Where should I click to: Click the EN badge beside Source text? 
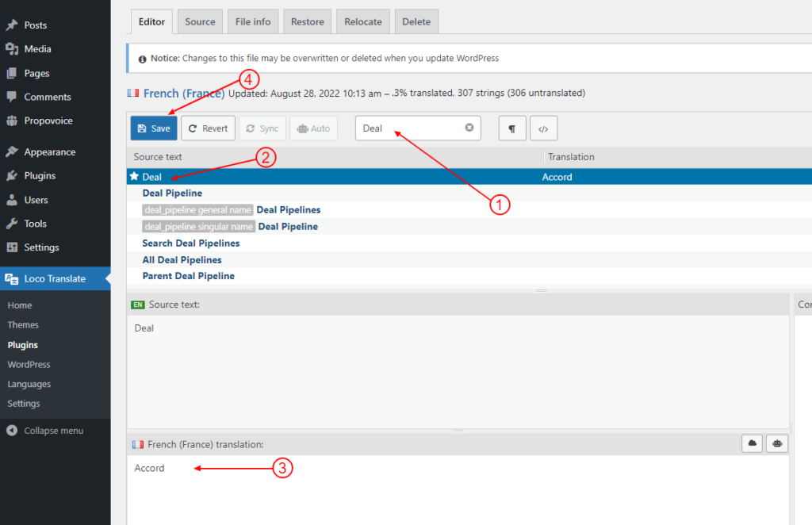[x=138, y=305]
